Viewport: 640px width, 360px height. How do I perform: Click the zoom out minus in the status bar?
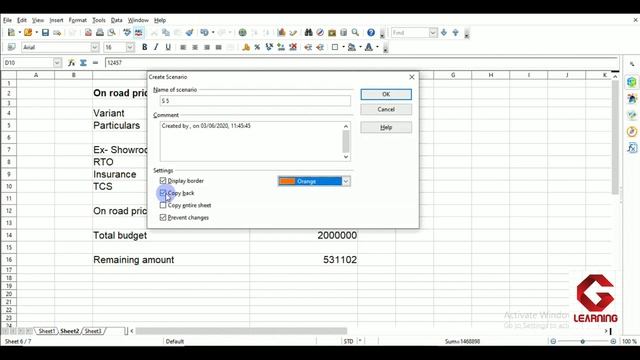coord(553,341)
